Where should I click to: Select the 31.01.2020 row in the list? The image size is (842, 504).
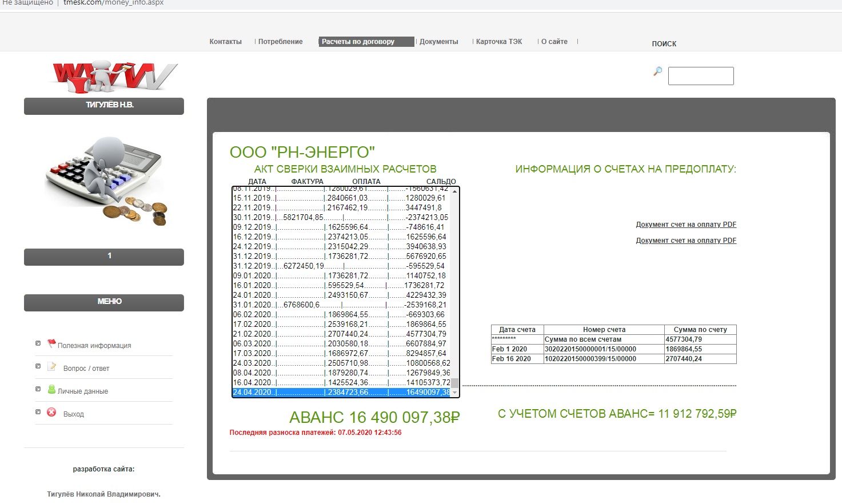(x=341, y=305)
